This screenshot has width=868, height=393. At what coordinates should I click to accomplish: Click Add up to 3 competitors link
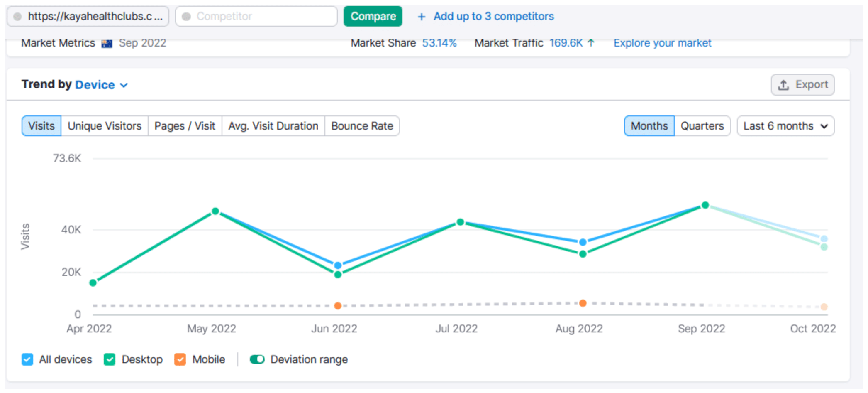point(494,16)
